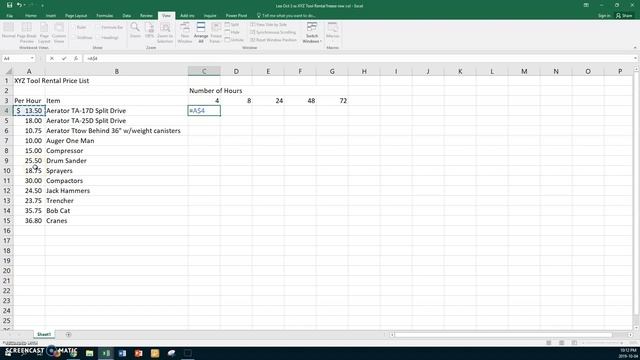Confirm the formula entry with checkmark
This screenshot has width=640, height=360.
[64, 58]
